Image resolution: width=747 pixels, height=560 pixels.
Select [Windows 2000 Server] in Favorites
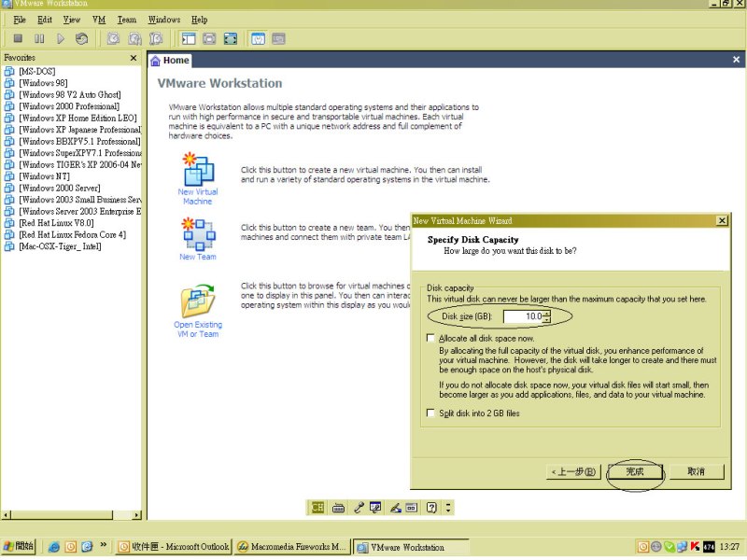tap(60, 189)
